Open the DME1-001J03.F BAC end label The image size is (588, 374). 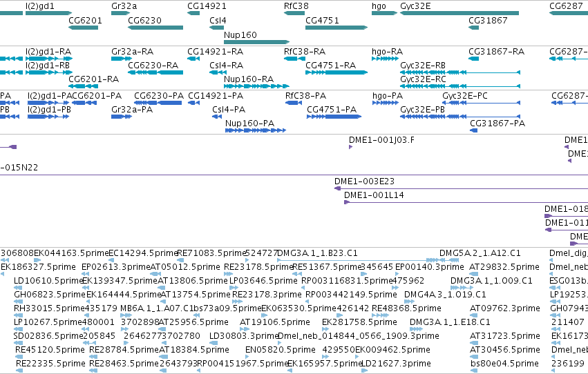381,139
